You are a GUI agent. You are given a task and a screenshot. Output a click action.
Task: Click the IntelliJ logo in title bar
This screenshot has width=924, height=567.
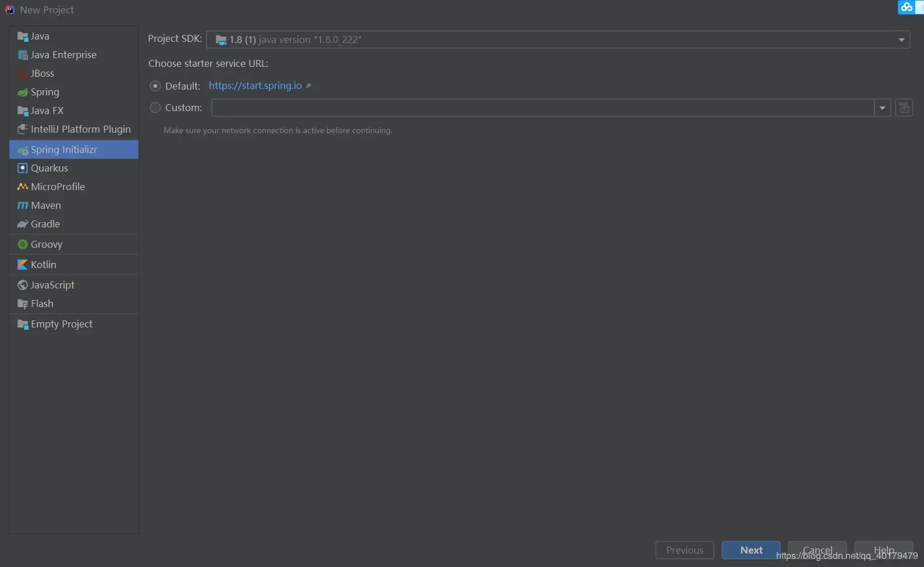tap(9, 9)
